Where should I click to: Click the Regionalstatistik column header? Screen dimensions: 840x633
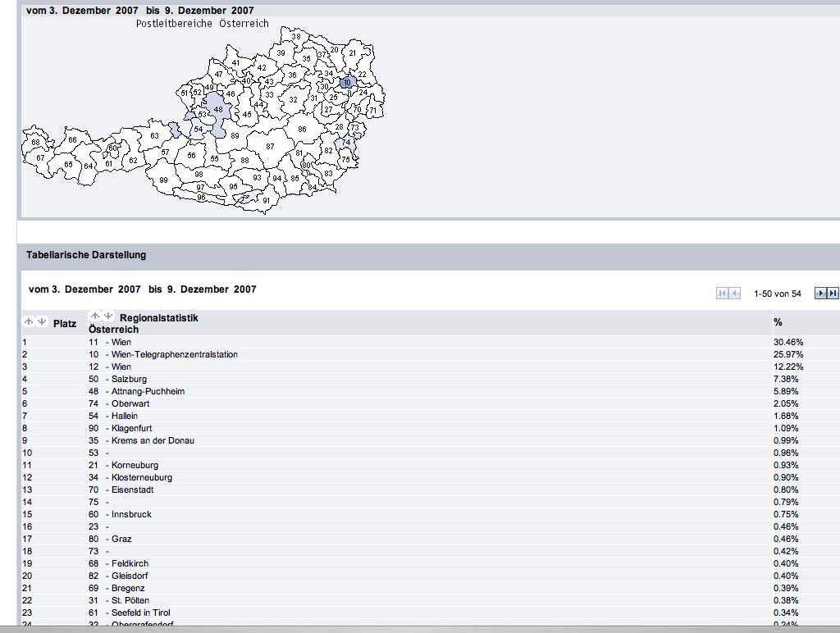click(x=158, y=317)
